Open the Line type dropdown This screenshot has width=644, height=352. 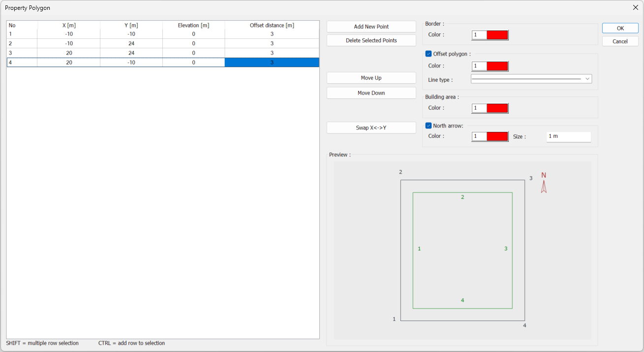pyautogui.click(x=531, y=79)
